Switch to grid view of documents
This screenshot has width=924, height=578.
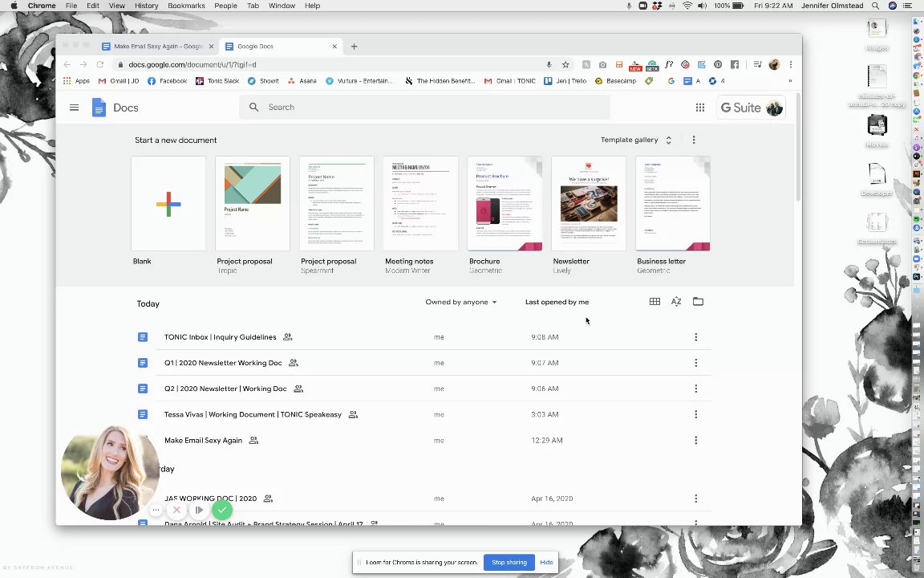[x=654, y=301]
